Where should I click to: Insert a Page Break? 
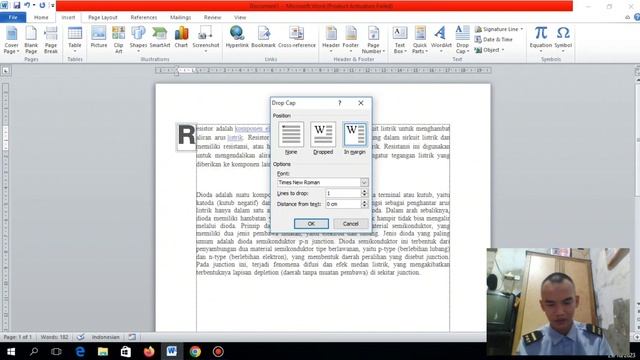click(x=51, y=40)
